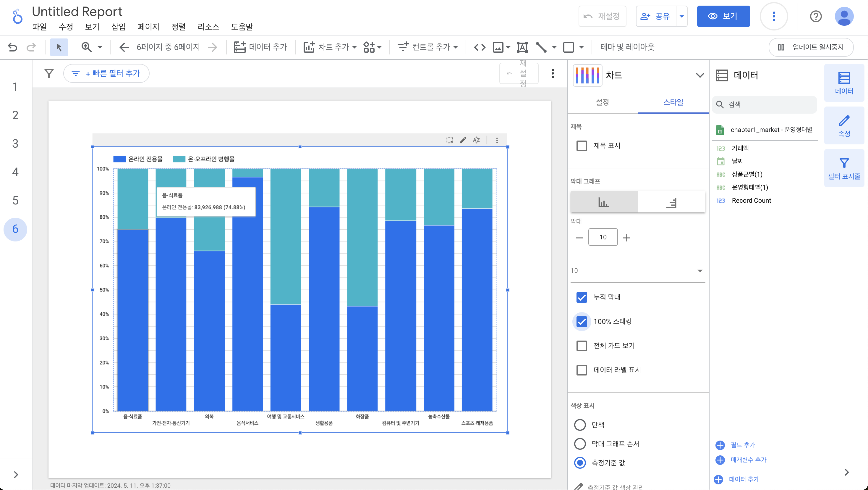Enable the 데이터 라벨 표시 checkbox
The height and width of the screenshot is (490, 868).
[582, 370]
